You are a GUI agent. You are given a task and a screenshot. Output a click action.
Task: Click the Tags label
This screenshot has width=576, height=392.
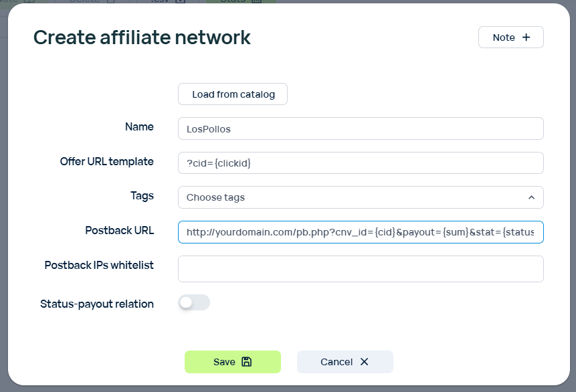[142, 195]
